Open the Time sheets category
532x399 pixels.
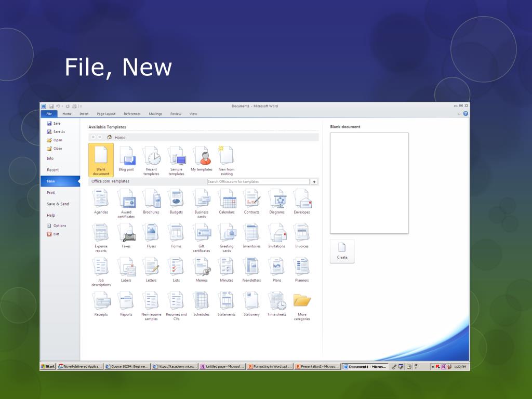point(277,303)
